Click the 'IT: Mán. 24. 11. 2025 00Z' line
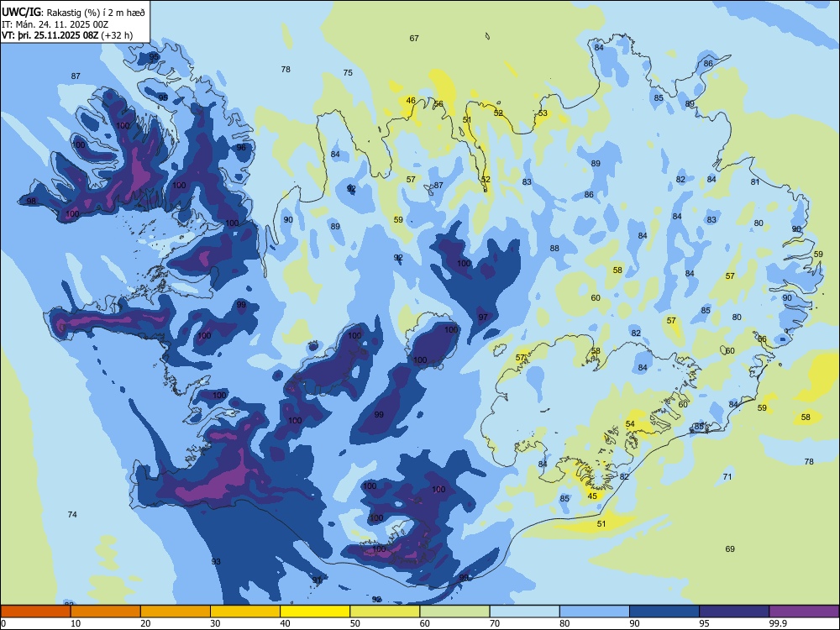The height and width of the screenshot is (630, 840). [55, 24]
